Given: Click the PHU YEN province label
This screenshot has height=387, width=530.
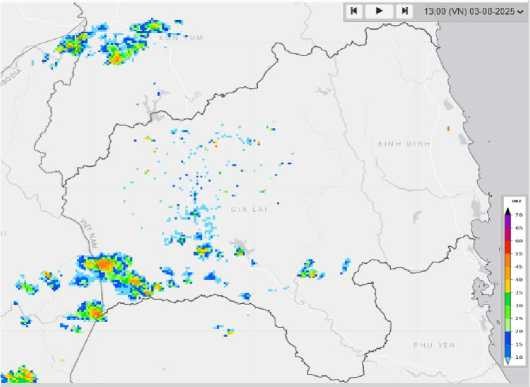Looking at the screenshot, I should tap(434, 345).
